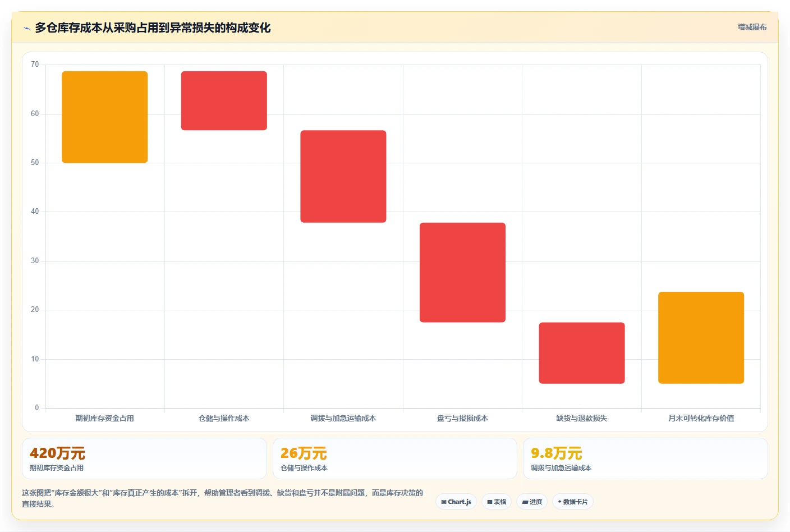Click the red 仓储与操作成本 bar

pyautogui.click(x=224, y=100)
